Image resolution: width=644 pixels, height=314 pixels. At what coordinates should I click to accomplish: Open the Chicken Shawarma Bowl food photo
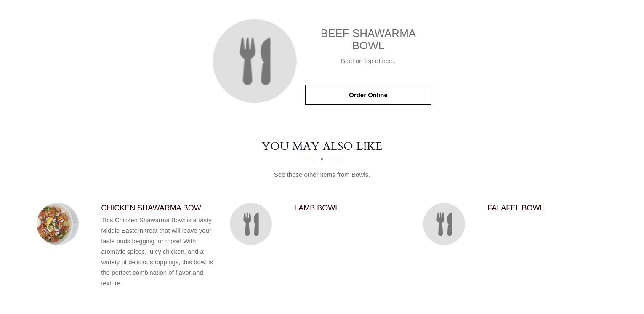tap(58, 224)
